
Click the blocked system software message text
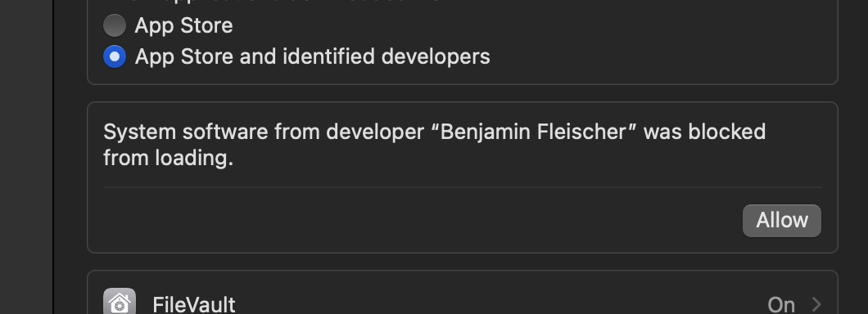pos(435,145)
